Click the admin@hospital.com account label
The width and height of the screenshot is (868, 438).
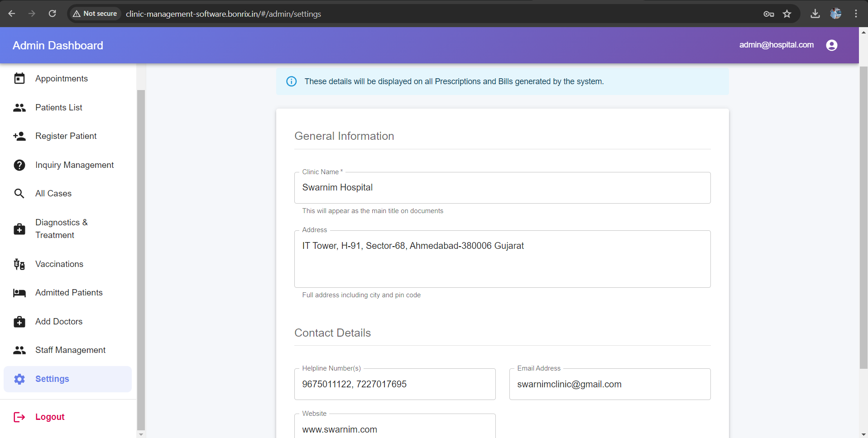(776, 45)
